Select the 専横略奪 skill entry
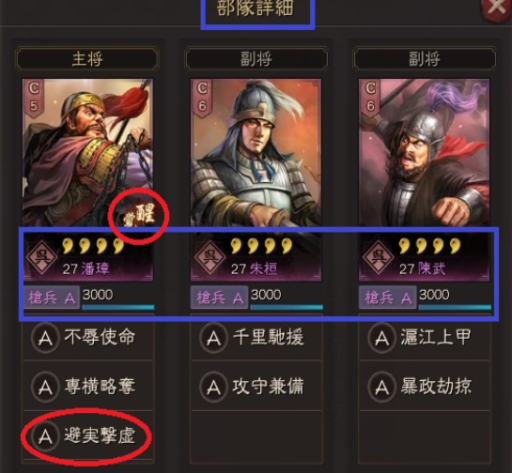 (x=88, y=386)
